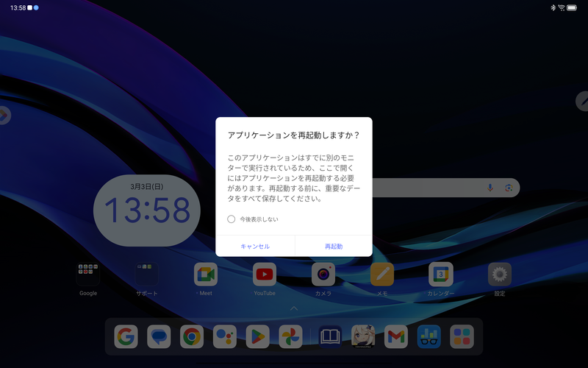This screenshot has width=588, height=368.
Task: Open the カメラ app
Action: 323,275
